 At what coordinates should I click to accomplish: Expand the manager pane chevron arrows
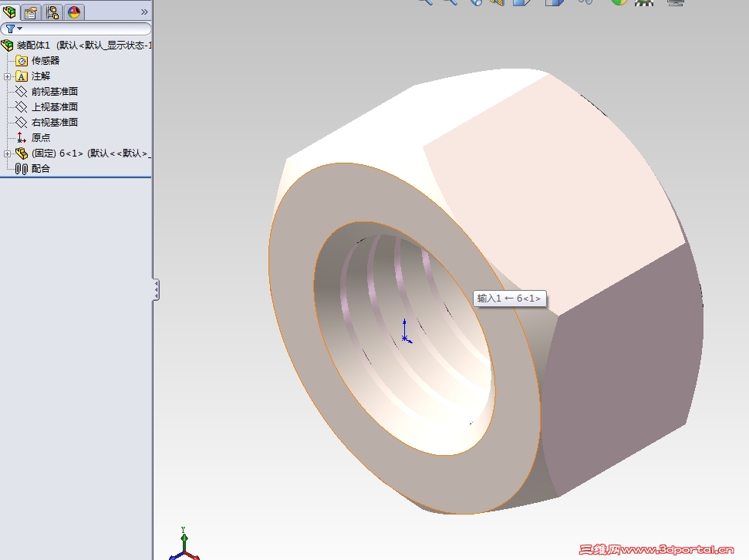(144, 12)
